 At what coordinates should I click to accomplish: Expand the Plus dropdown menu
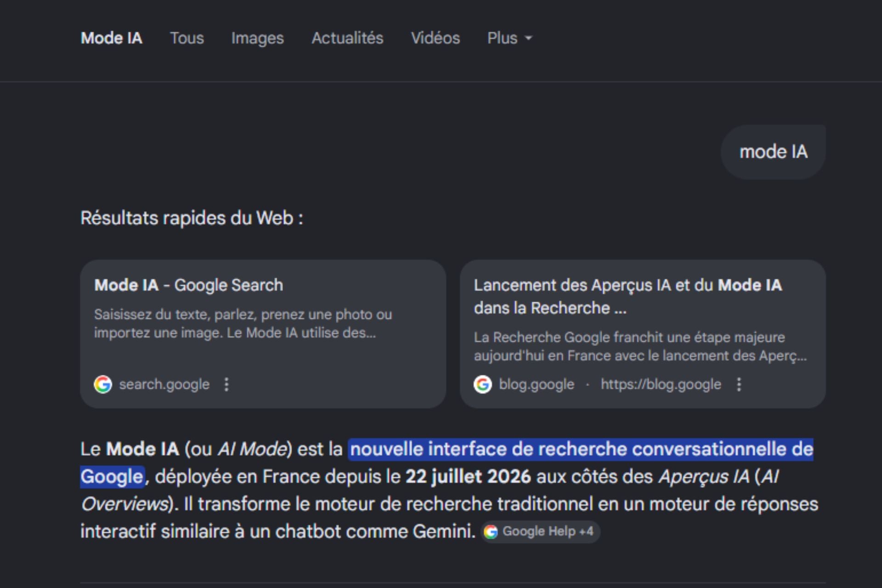point(509,38)
